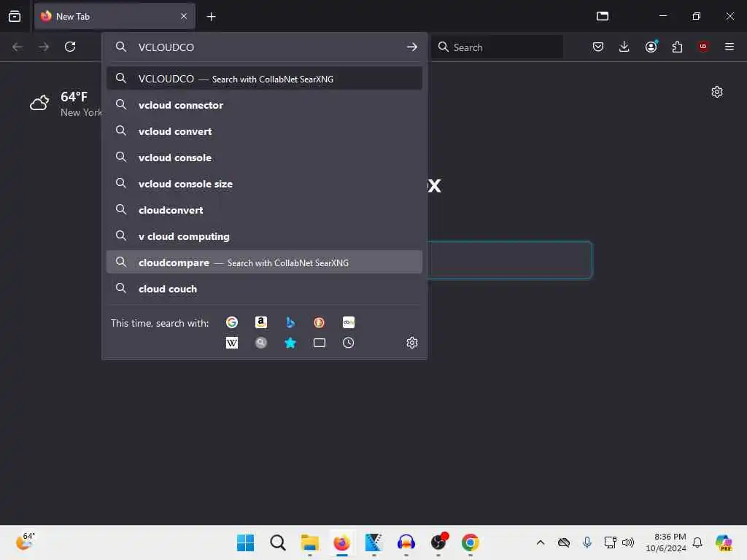747x560 pixels.
Task: Open Google Chrome from the taskbar
Action: pos(471,542)
